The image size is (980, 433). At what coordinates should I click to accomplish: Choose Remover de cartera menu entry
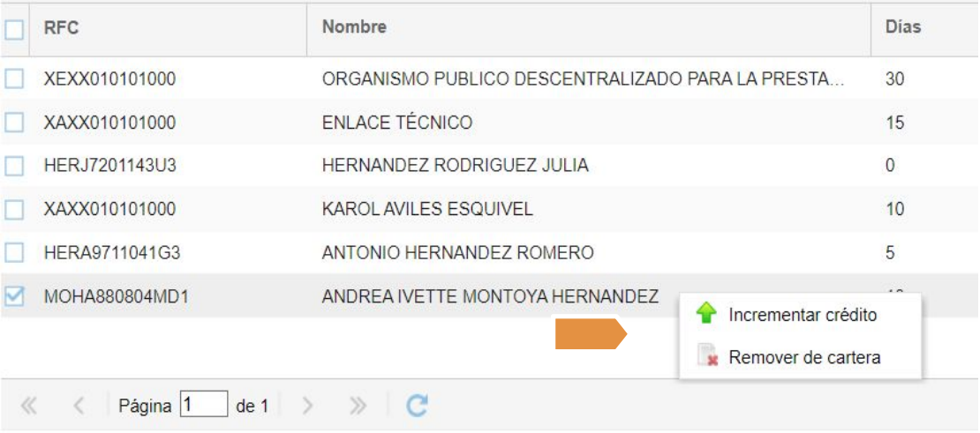803,358
